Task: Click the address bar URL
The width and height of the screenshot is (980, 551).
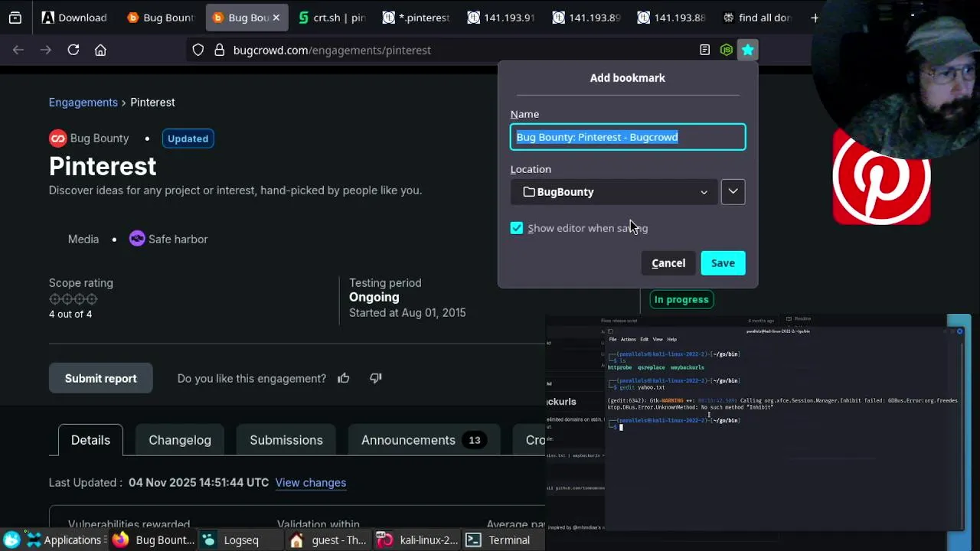Action: coord(332,50)
